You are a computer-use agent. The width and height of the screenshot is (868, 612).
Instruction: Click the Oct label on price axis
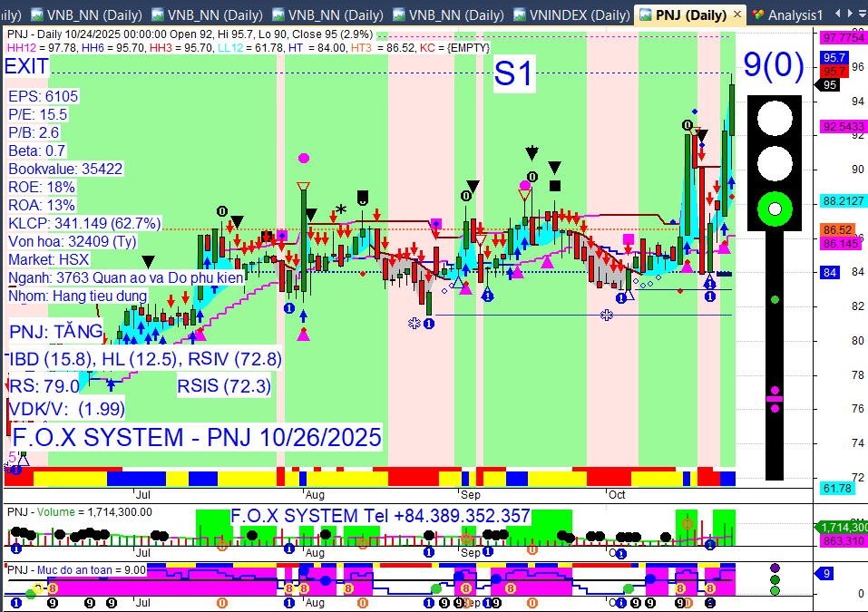(x=617, y=495)
